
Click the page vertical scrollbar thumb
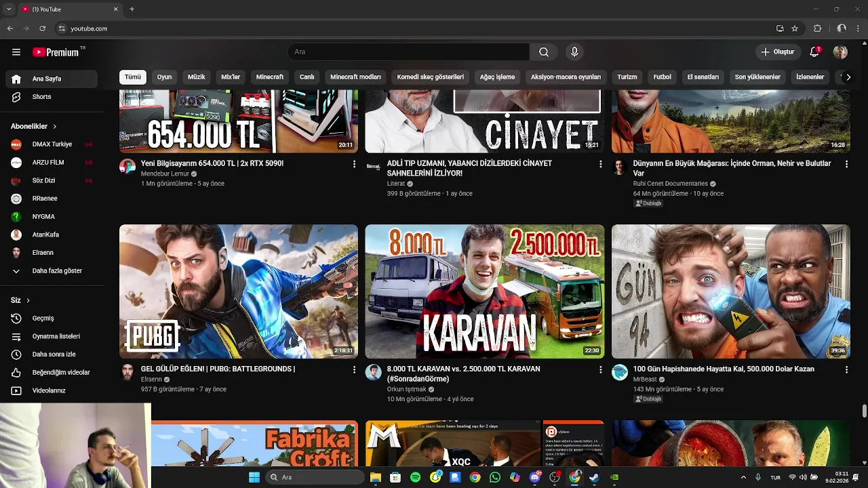[864, 411]
